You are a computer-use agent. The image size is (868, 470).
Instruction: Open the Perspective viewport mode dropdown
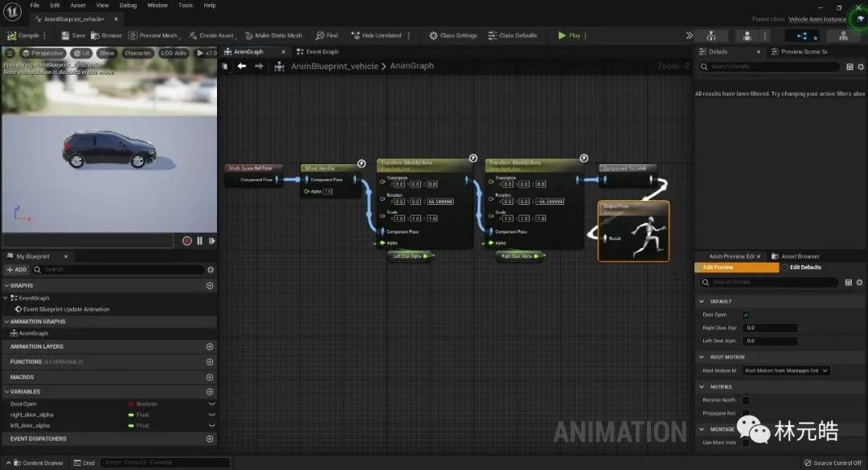click(x=43, y=53)
